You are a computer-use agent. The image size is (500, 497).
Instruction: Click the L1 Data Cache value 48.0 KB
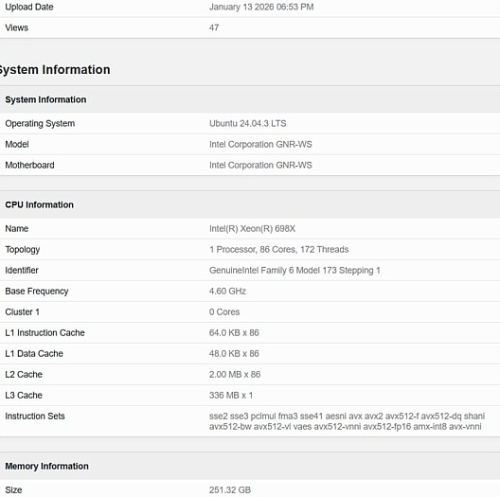(234, 353)
